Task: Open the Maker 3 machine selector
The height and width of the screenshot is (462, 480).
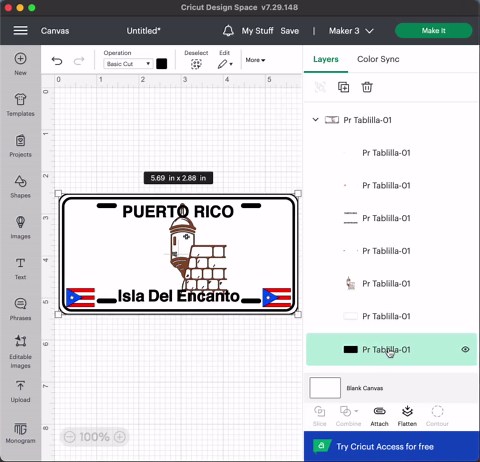Action: (x=351, y=31)
